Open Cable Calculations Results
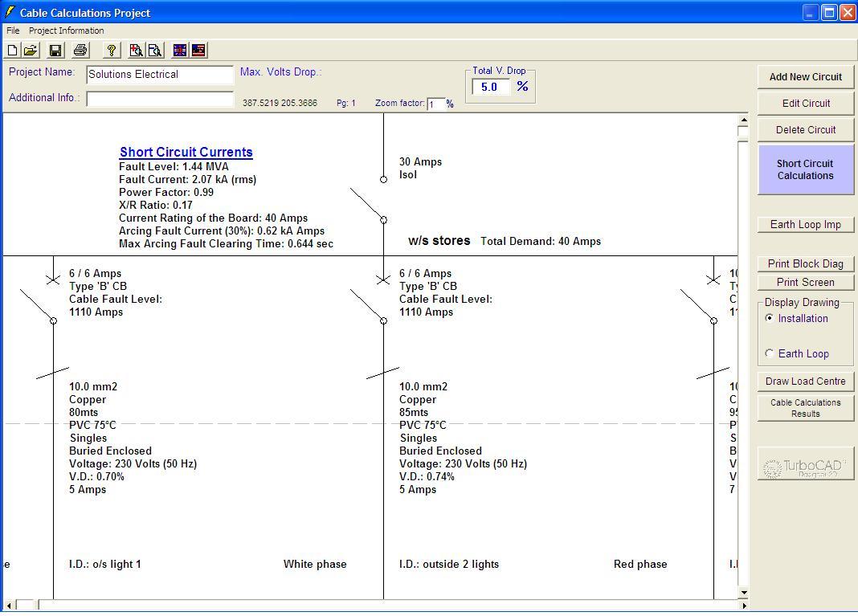 (806, 408)
